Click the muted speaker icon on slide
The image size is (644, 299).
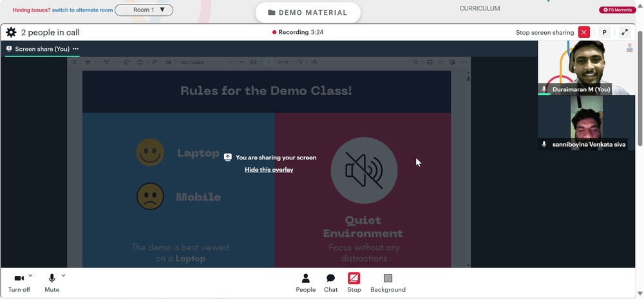click(x=364, y=170)
